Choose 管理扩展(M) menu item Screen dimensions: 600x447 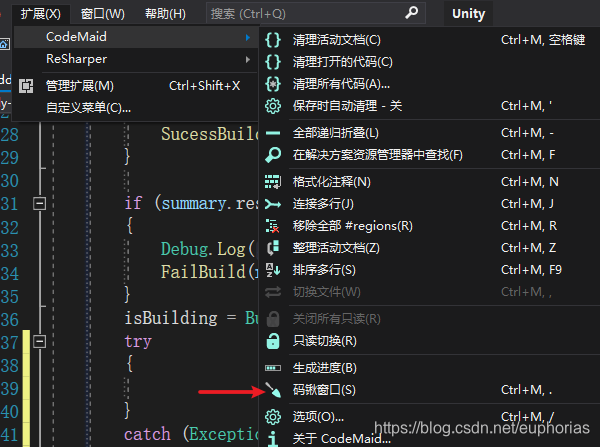136,86
